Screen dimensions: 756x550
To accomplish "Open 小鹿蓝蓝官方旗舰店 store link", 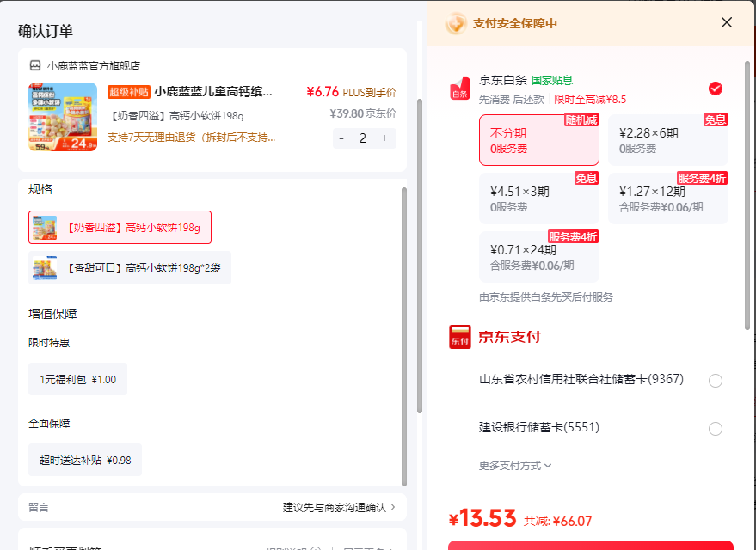I will pyautogui.click(x=94, y=65).
